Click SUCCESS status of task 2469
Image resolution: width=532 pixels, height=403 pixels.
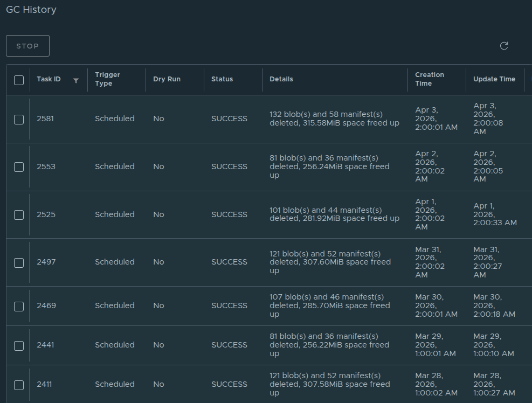click(x=229, y=305)
